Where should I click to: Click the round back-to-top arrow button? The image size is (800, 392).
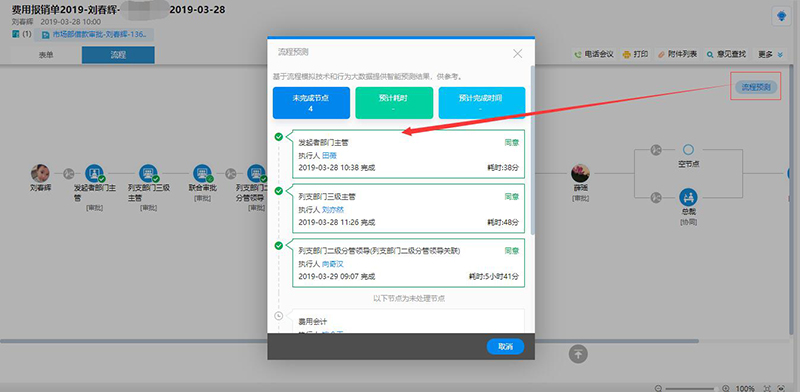point(578,353)
